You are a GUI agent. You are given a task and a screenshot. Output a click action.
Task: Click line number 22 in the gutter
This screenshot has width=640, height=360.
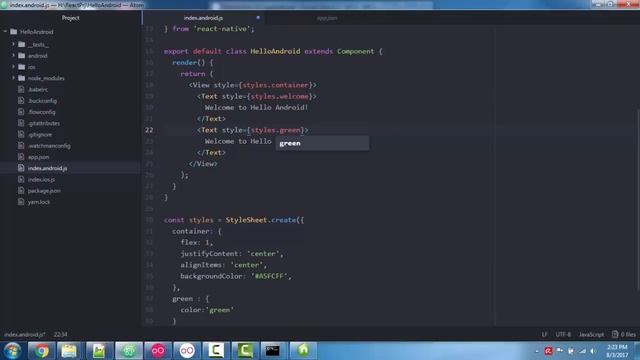pos(149,130)
